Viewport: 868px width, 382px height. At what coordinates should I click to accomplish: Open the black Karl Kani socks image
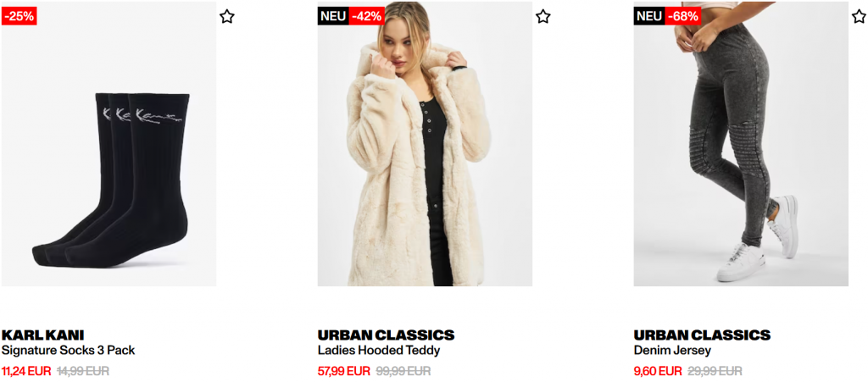[108, 144]
